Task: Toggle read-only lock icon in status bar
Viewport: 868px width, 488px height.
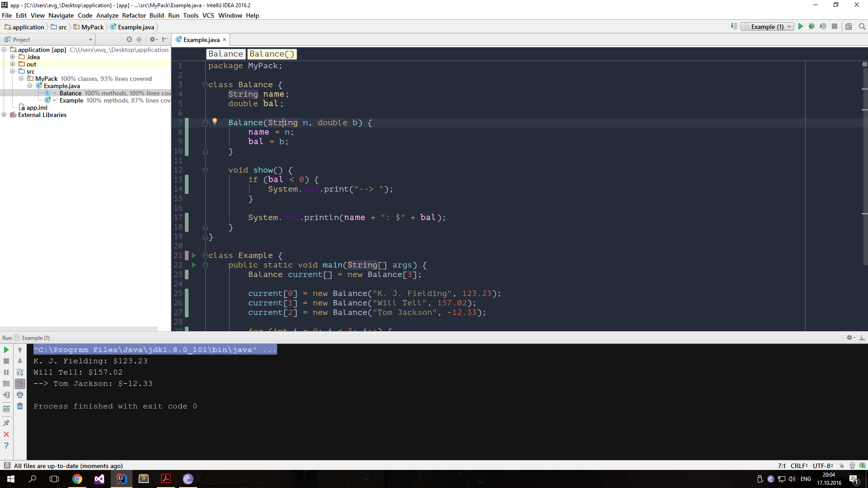Action: tap(841, 465)
